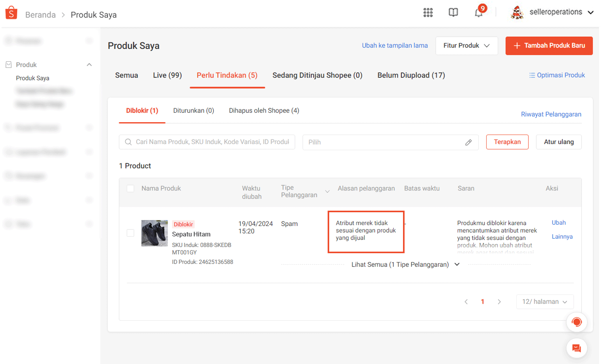The width and height of the screenshot is (601, 364).
Task: Click inside the product search input field
Action: point(207,142)
